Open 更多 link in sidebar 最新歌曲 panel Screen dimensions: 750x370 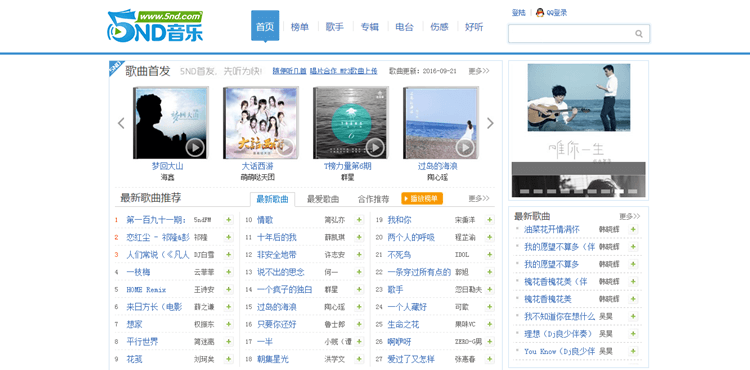click(x=630, y=216)
